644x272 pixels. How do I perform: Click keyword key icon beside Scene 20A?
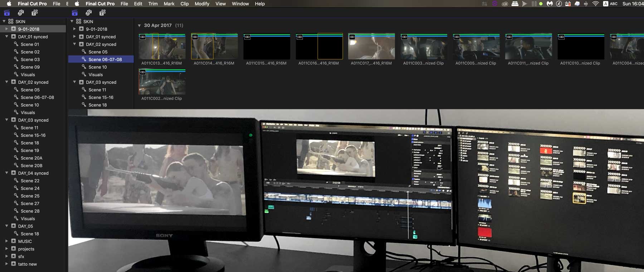tap(16, 158)
